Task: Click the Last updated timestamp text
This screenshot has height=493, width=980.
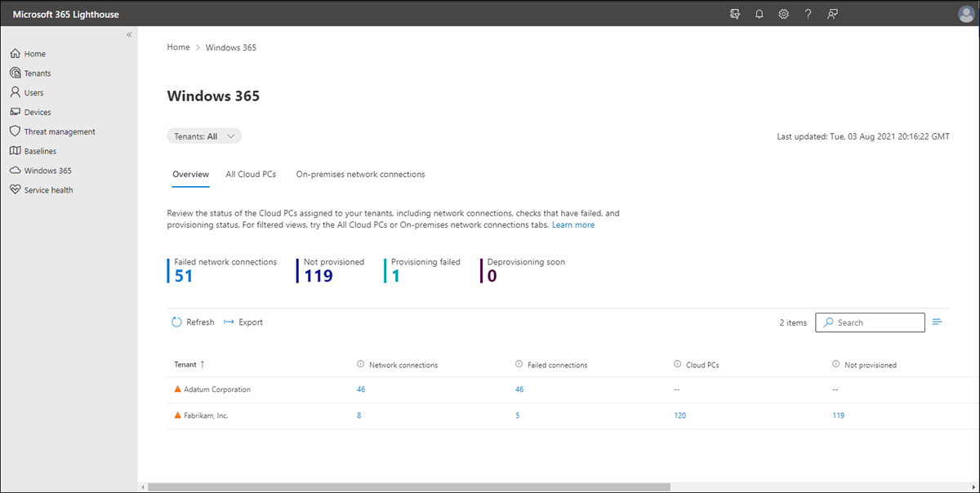Action: pos(863,136)
